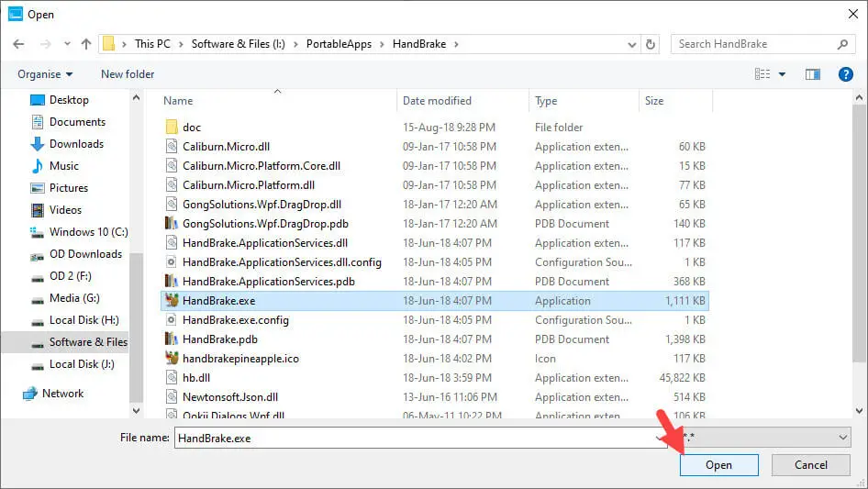Image resolution: width=868 pixels, height=489 pixels.
Task: Expand chevron after This PC breadcrumb
Action: (181, 44)
